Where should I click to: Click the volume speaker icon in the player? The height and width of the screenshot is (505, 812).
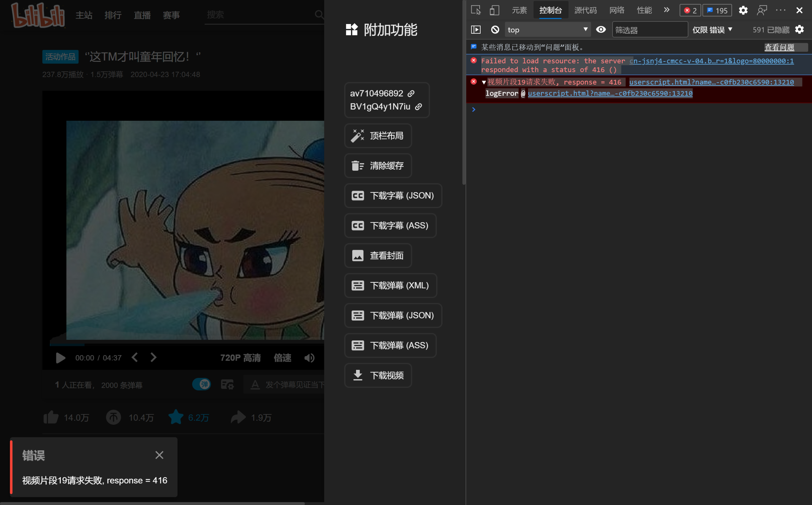[309, 358]
